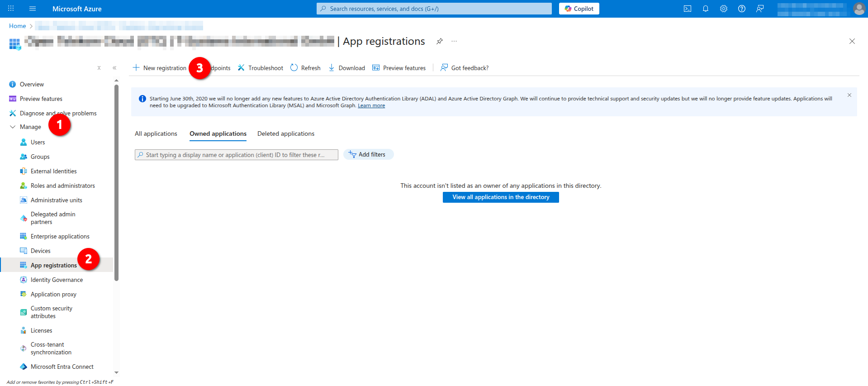
Task: Switch to the Deleted applications tab
Action: click(x=285, y=133)
